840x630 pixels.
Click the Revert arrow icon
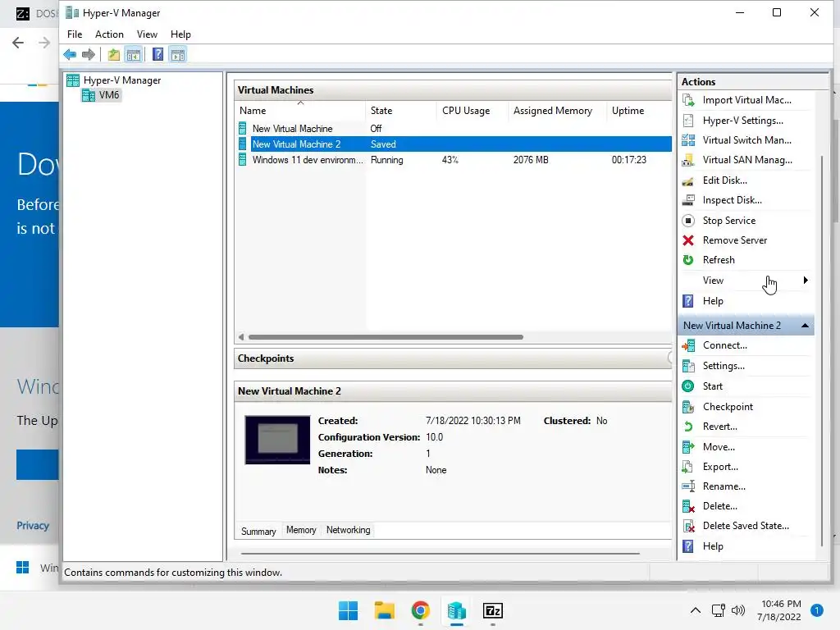(688, 427)
